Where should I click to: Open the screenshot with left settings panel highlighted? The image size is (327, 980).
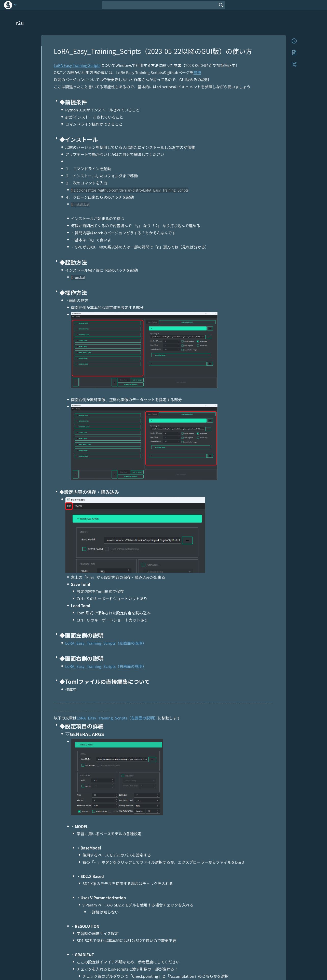(144, 350)
